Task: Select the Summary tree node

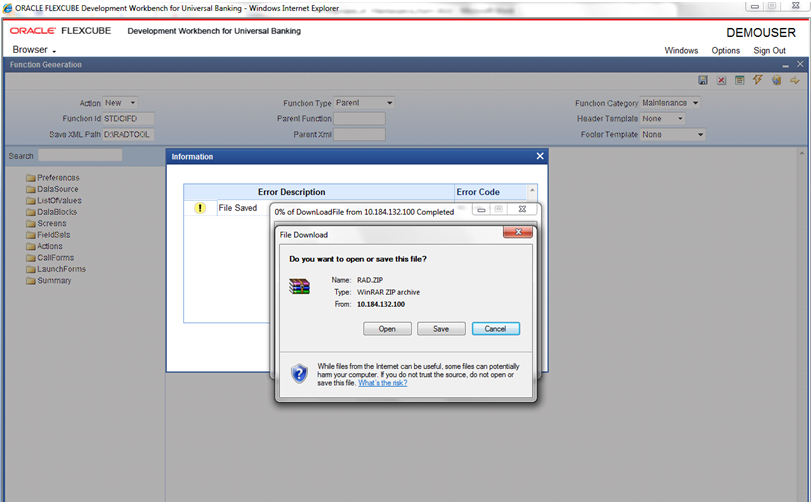Action: [49, 280]
